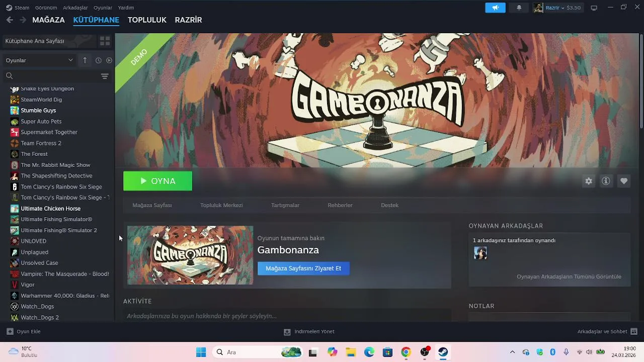Click the download manager icon
This screenshot has height=362, width=644.
point(287,331)
